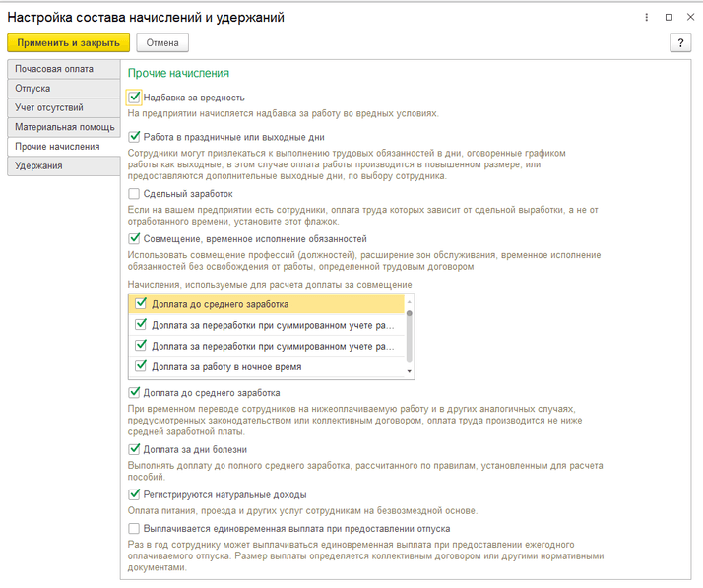
Task: Open the Удержания tab
Action: coord(64,165)
